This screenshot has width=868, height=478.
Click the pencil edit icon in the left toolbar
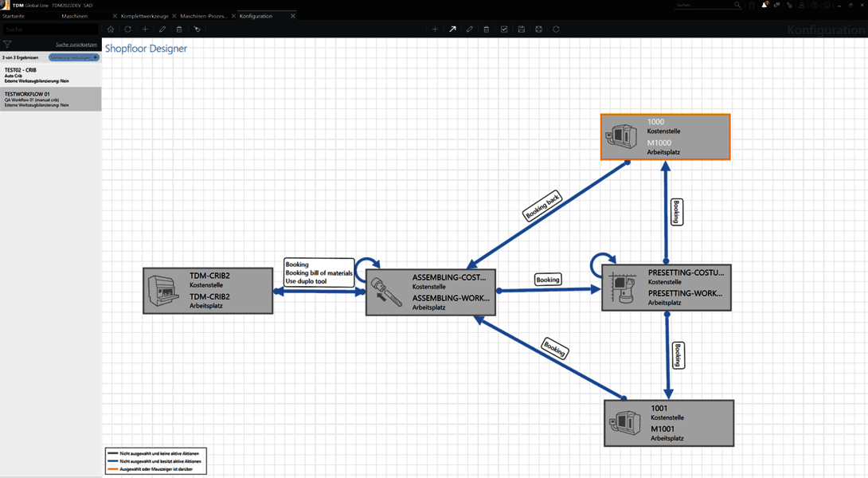point(162,29)
